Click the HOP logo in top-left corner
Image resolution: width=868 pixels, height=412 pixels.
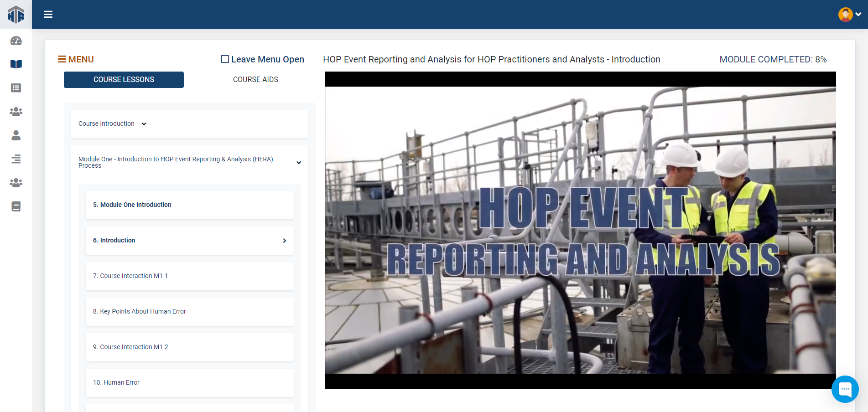[x=16, y=15]
